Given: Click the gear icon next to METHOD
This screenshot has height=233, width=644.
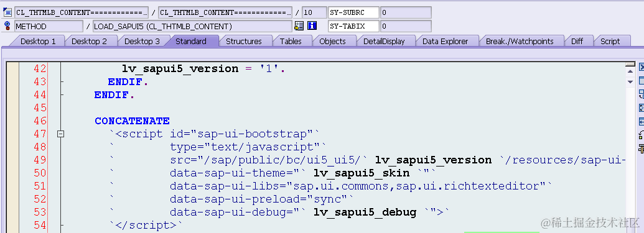Looking at the screenshot, I should [7, 26].
